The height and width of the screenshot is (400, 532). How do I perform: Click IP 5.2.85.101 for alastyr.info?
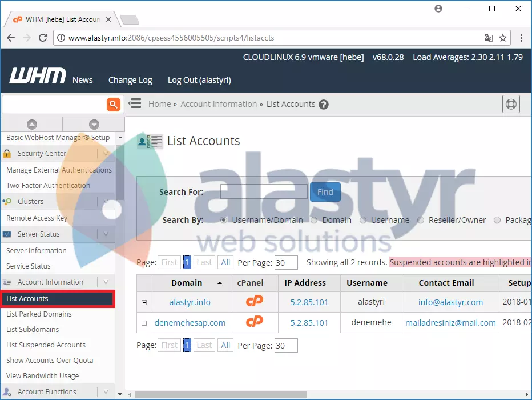point(309,302)
